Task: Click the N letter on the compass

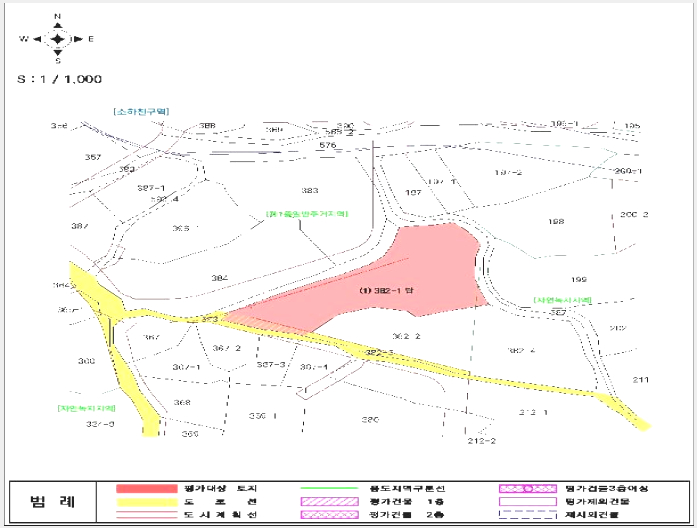Action: coord(57,16)
